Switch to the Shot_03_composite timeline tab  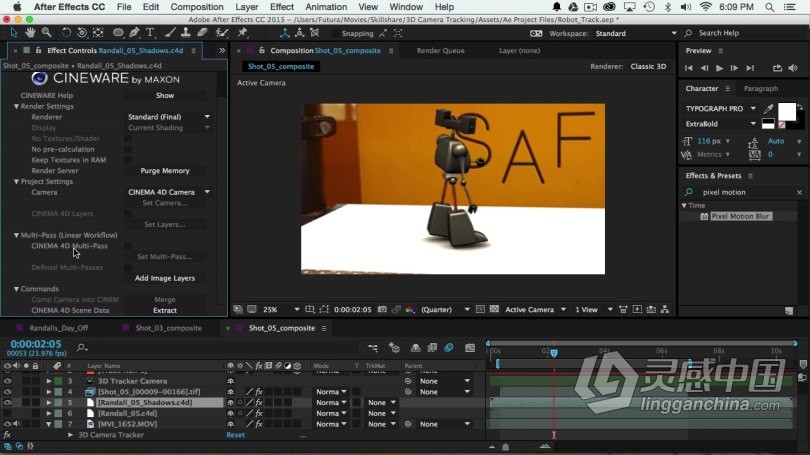(x=168, y=328)
